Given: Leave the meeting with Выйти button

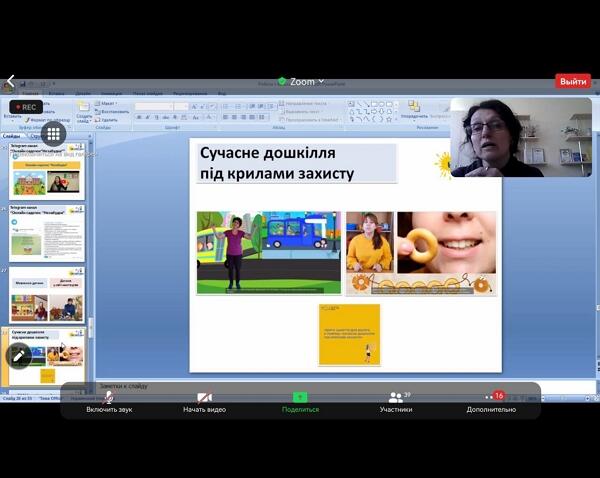Looking at the screenshot, I should 573,82.
